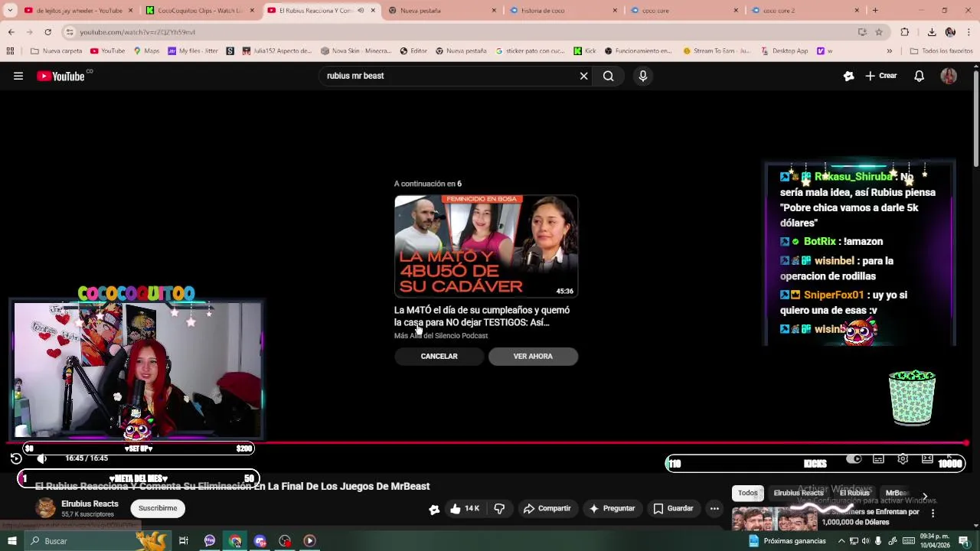This screenshot has width=980, height=551.
Task: Open the browser three-dot menu
Action: click(x=969, y=32)
